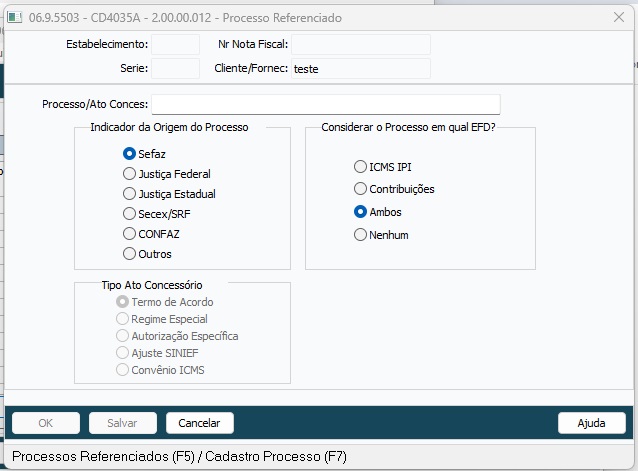Click the Estabelecimento field
Viewport: 638px width, 471px height.
175,44
